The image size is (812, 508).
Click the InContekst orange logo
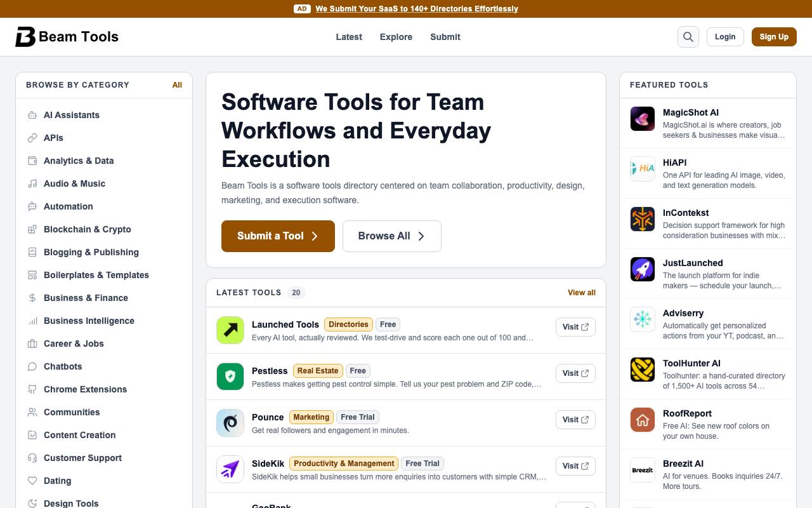point(643,219)
